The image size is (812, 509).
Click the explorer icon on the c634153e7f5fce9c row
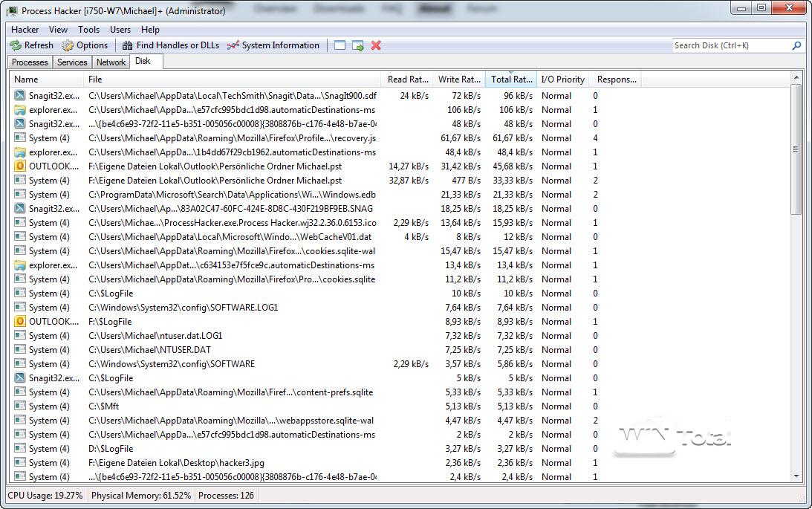(x=19, y=265)
